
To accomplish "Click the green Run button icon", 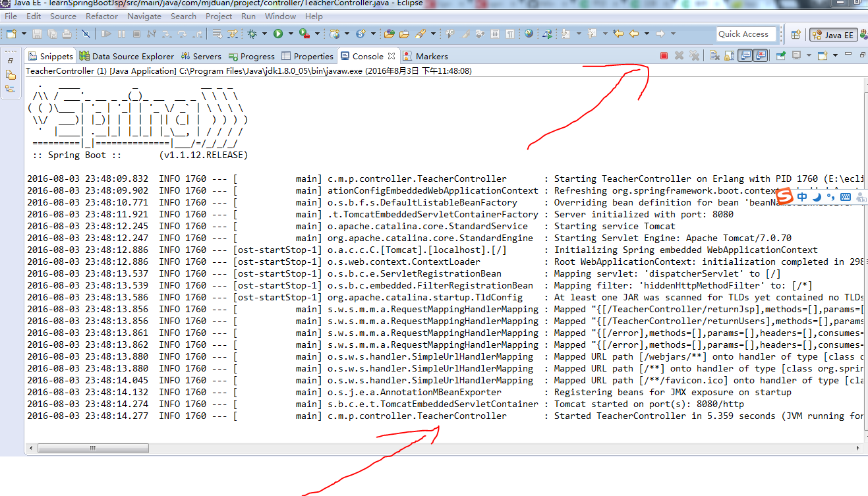I will point(277,34).
